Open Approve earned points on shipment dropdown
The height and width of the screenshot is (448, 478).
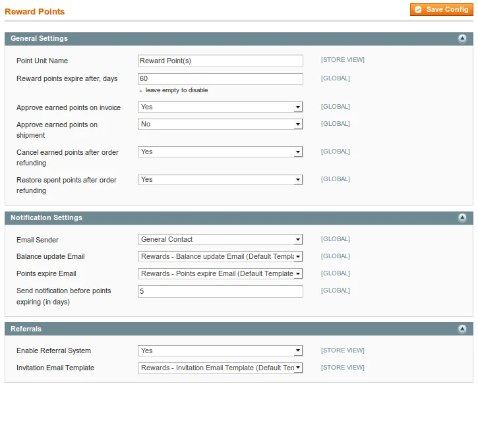point(220,124)
